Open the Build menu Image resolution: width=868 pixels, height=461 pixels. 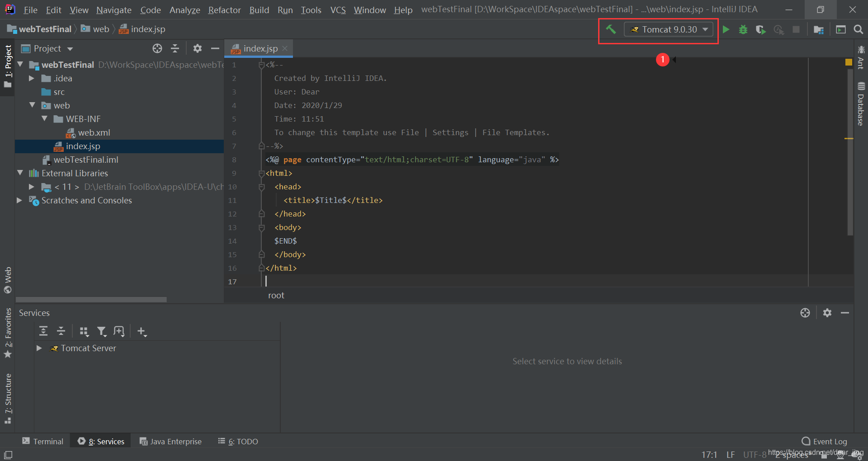pyautogui.click(x=259, y=10)
